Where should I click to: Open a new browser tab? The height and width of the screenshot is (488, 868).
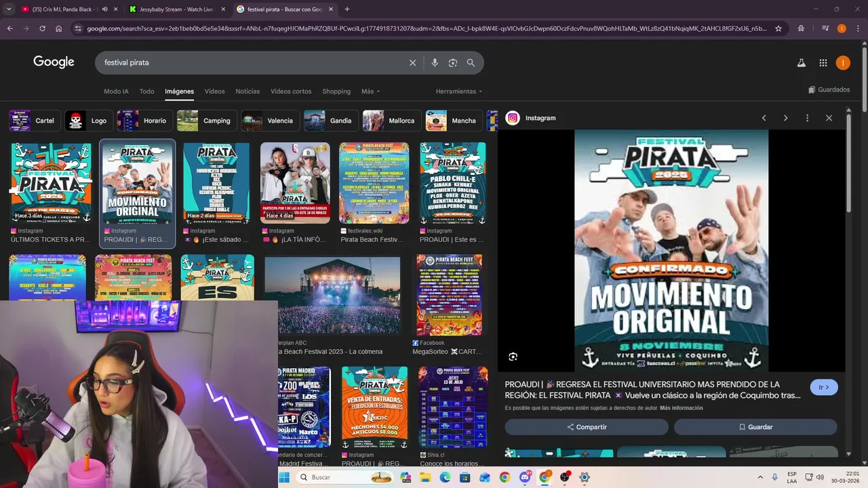[347, 9]
